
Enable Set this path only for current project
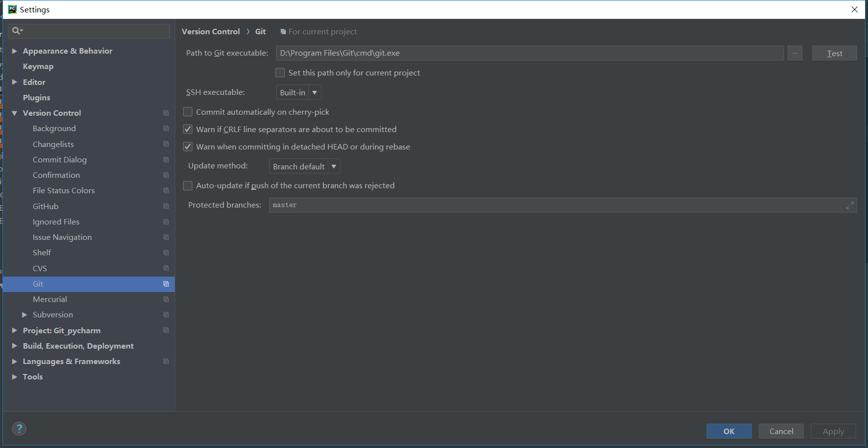coord(280,73)
